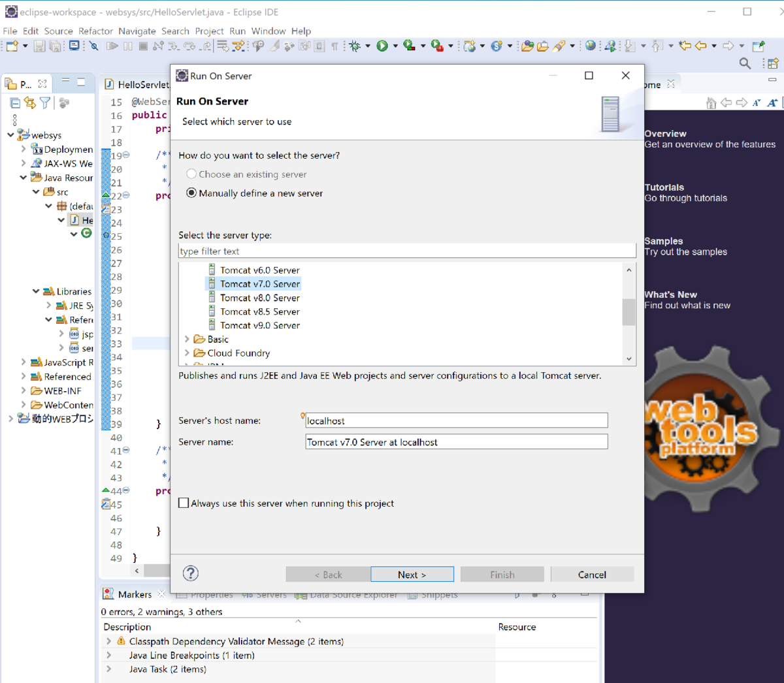Image resolution: width=784 pixels, height=683 pixels.
Task: Click the Open Web Browser globe icon
Action: point(591,46)
